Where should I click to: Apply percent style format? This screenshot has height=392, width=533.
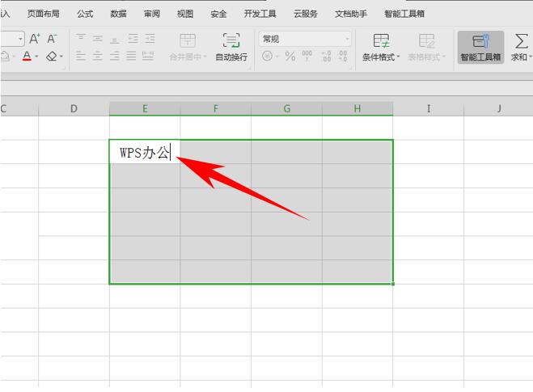(290, 56)
